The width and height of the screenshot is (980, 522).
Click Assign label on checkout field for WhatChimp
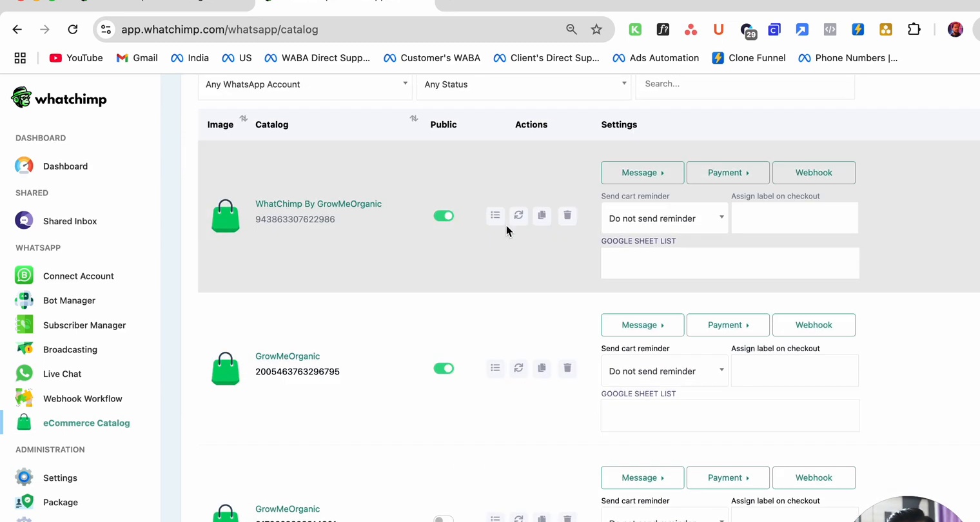[795, 218]
